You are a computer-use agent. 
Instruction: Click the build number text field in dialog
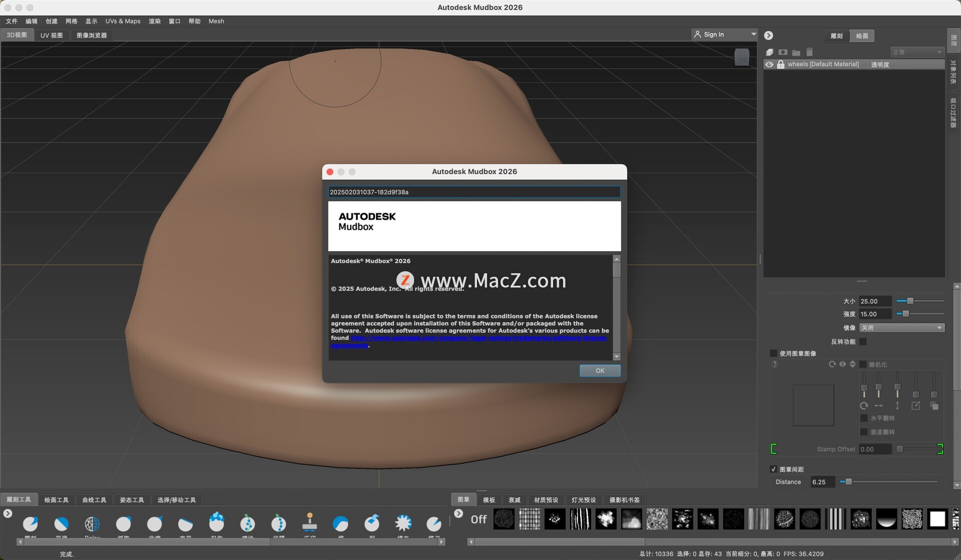(x=474, y=192)
